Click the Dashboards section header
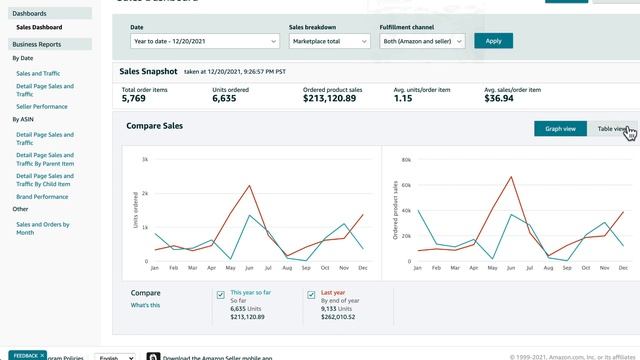The height and width of the screenshot is (360, 640). click(50, 13)
